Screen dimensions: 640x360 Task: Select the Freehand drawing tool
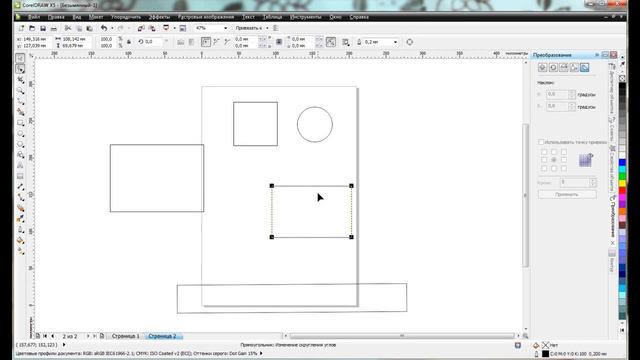click(x=20, y=101)
